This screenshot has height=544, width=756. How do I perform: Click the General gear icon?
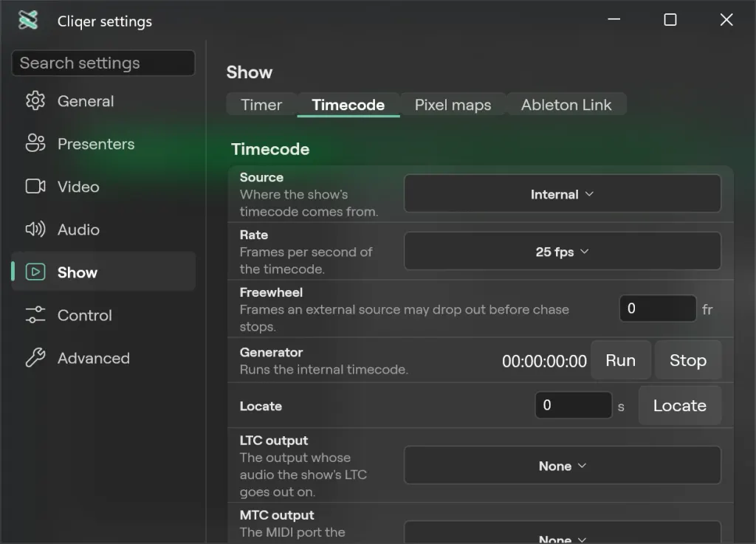pos(35,100)
